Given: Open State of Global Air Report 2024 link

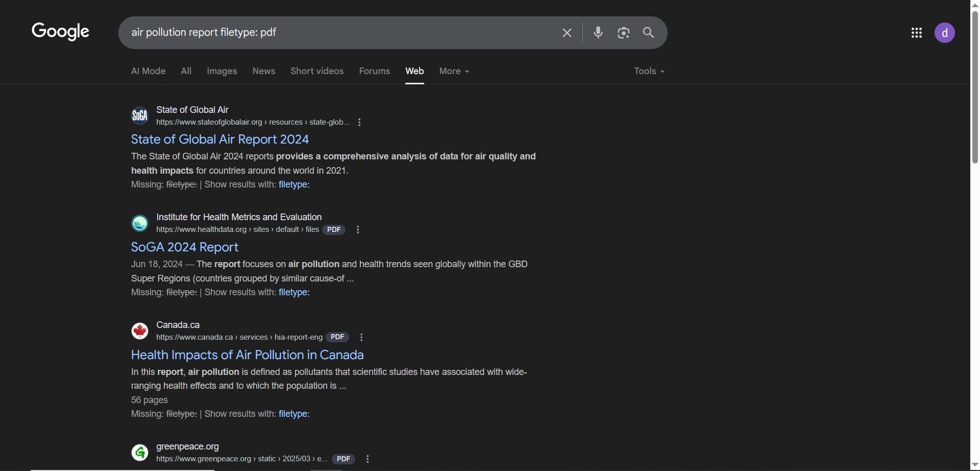Looking at the screenshot, I should 219,139.
